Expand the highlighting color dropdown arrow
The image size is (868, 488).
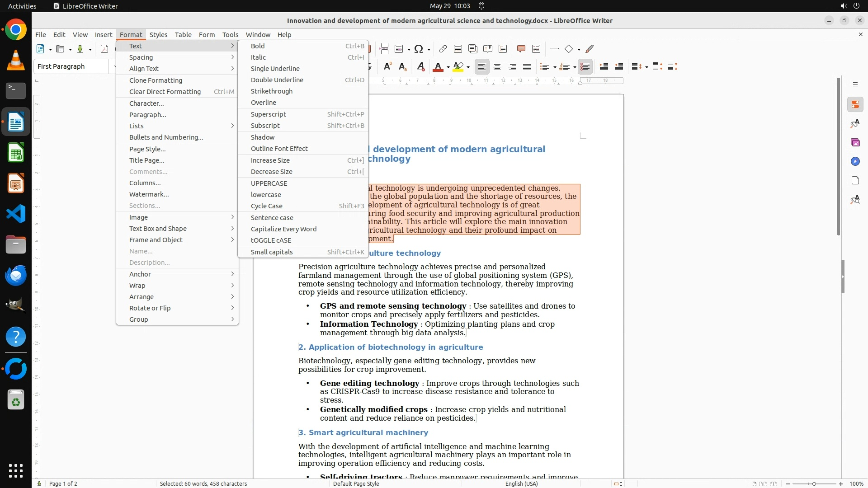[468, 67]
